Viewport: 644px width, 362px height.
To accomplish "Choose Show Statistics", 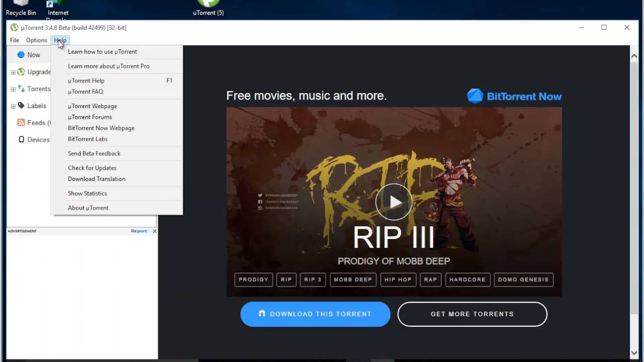I will coord(117,194).
